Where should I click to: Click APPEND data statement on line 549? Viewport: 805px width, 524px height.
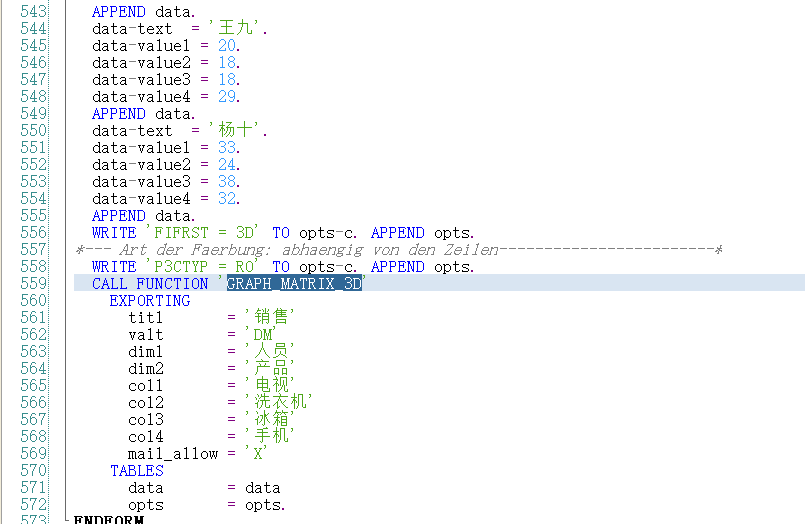143,113
